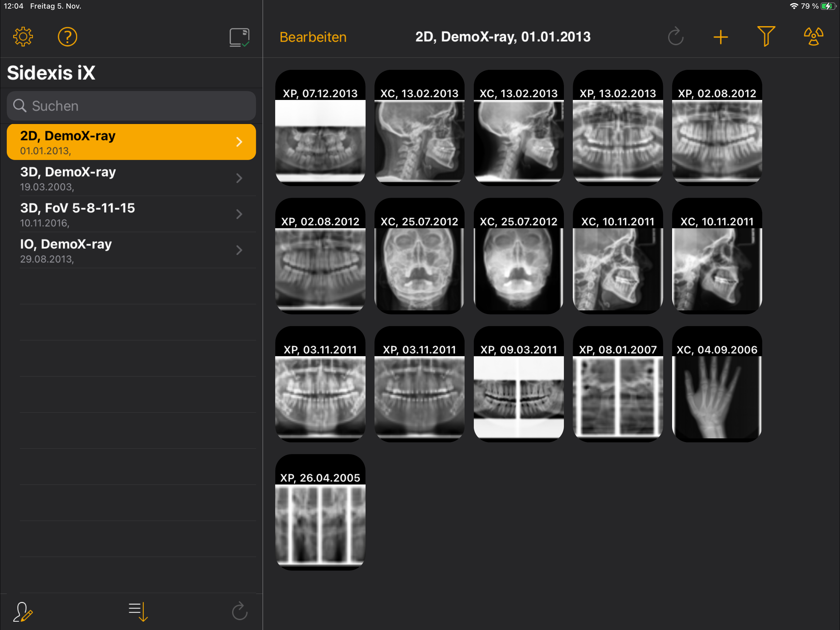
Task: Tap the Wi-Fi icon in the status bar
Action: click(x=794, y=6)
